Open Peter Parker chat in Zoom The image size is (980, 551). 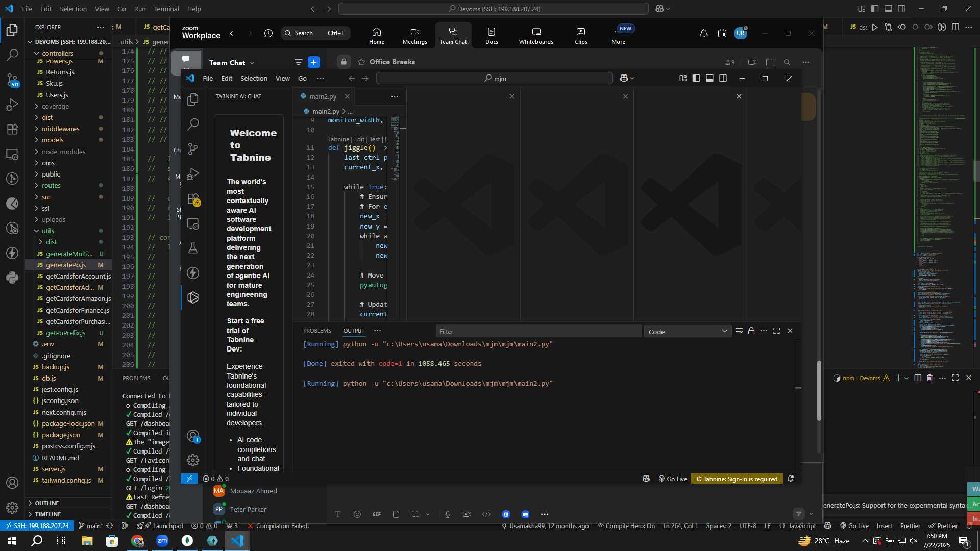(x=248, y=509)
